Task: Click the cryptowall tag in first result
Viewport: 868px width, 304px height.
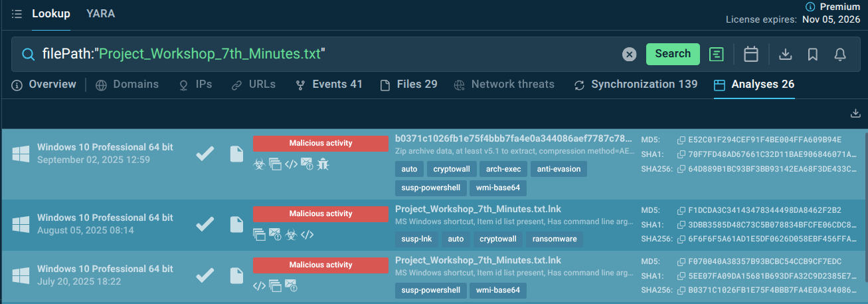Action: pos(448,169)
